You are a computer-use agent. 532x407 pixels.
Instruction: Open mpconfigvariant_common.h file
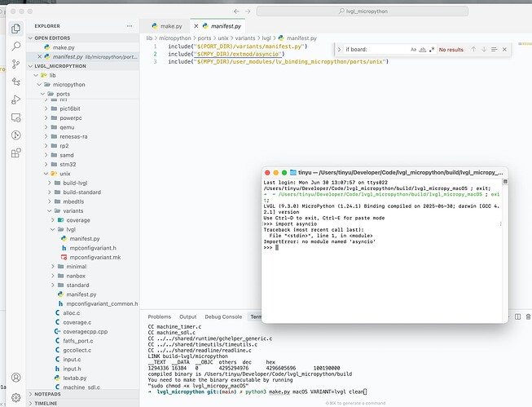point(83,303)
